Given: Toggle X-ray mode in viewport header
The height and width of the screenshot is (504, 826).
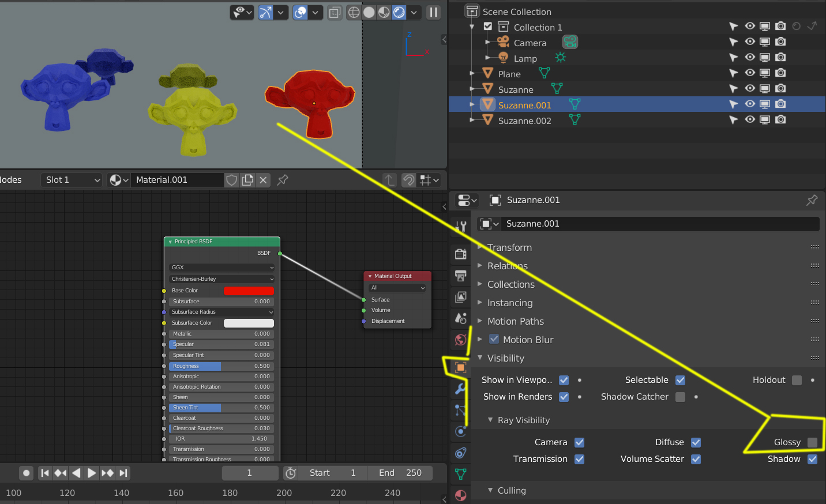Looking at the screenshot, I should [335, 12].
